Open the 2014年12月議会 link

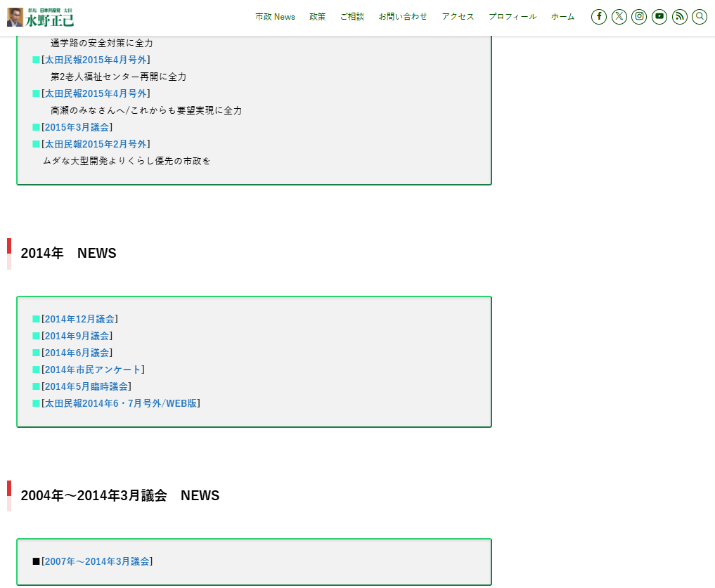79,319
